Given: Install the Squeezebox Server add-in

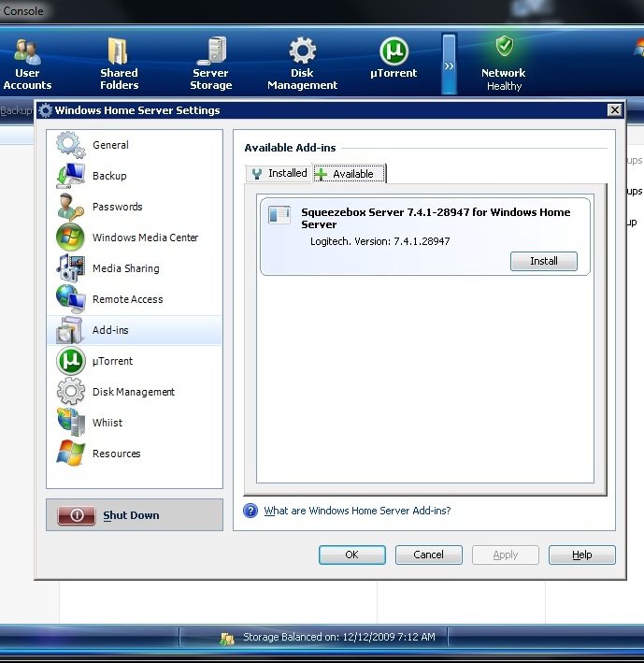Looking at the screenshot, I should click(543, 261).
